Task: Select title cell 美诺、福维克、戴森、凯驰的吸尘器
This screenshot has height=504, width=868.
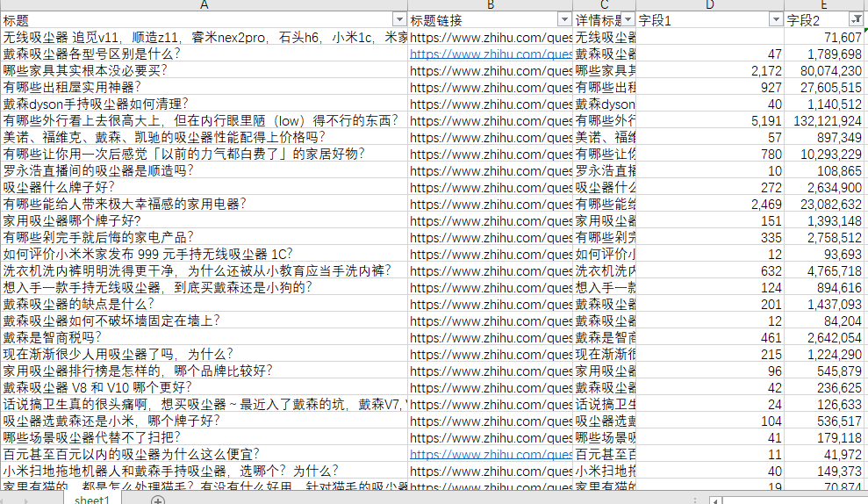Action: coord(204,137)
